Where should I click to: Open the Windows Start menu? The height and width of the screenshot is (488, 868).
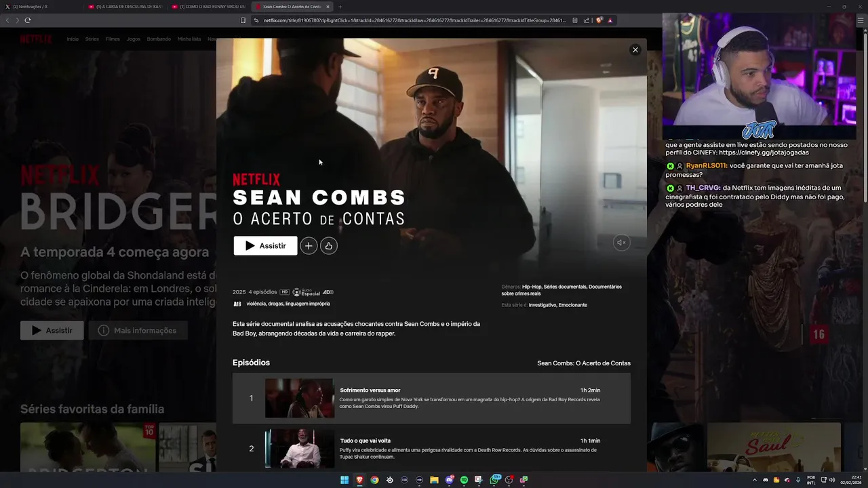[344, 480]
